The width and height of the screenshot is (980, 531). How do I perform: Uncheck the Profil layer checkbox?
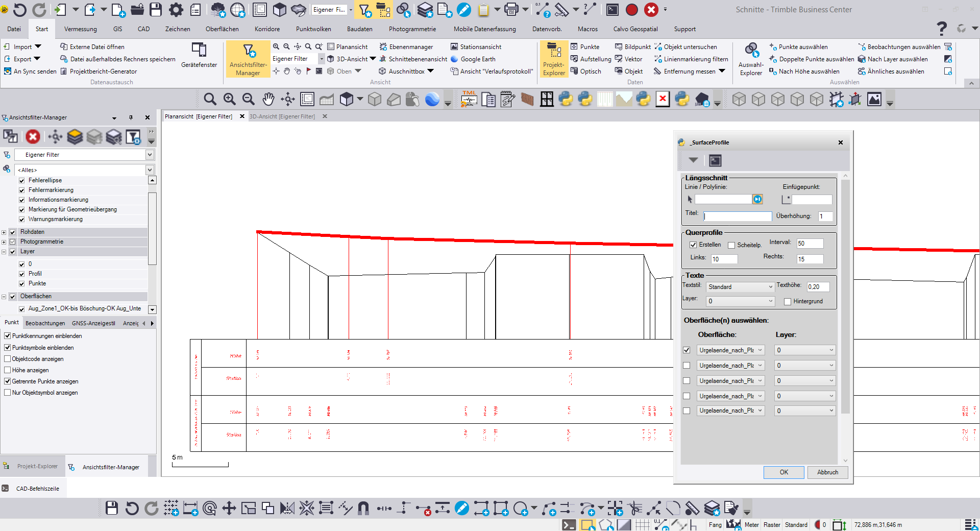[x=22, y=274]
